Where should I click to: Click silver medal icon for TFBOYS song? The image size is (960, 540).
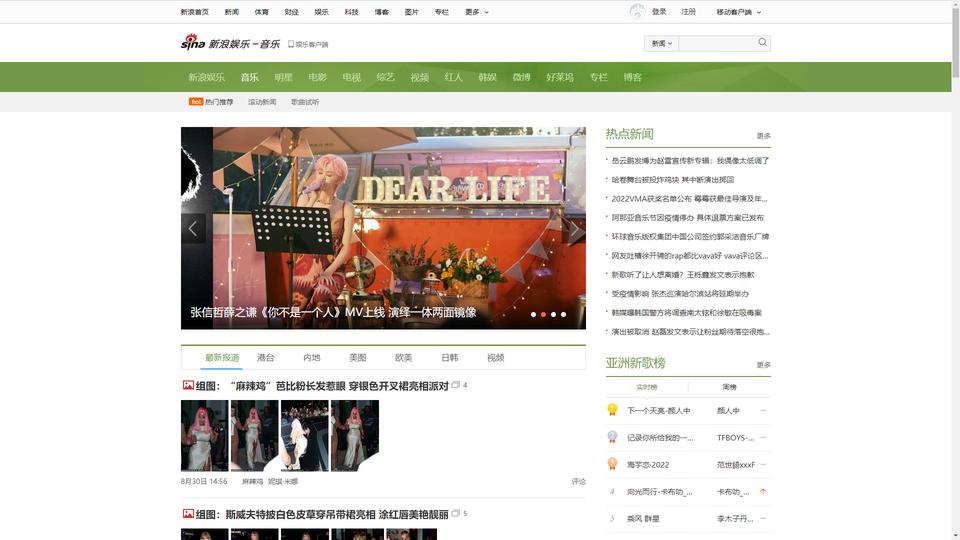612,437
